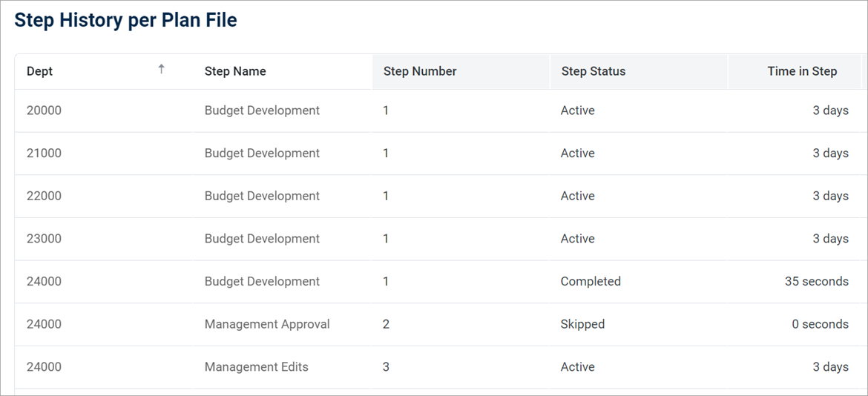
Task: Sort by the Step Name column header
Action: (x=235, y=72)
